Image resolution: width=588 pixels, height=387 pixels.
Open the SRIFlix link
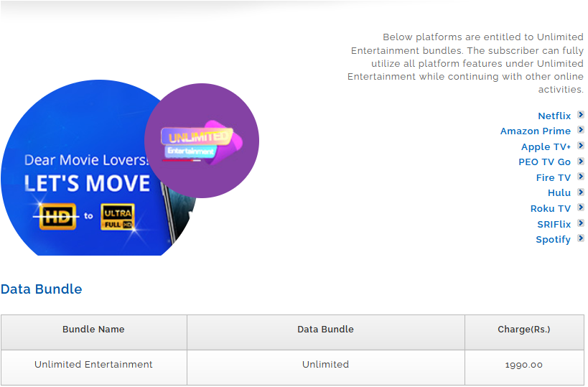coord(554,224)
